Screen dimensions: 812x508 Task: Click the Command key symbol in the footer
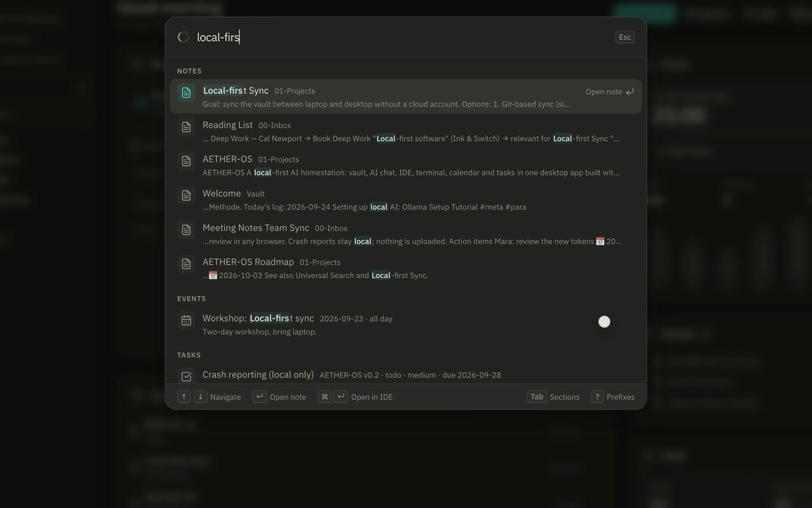[x=325, y=397]
